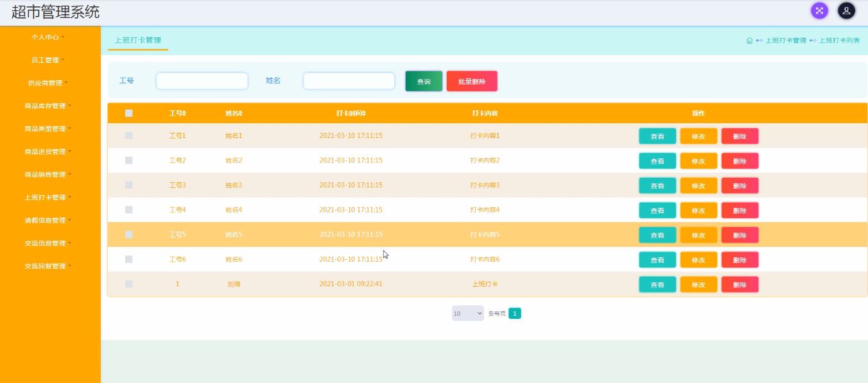
Task: Open 交流信息管理 sidebar menu
Action: (48, 244)
